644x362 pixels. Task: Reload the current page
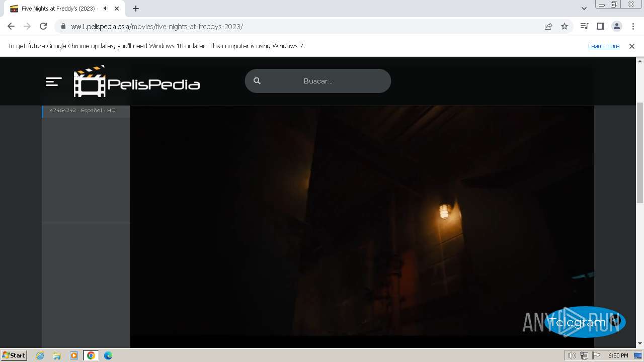43,26
